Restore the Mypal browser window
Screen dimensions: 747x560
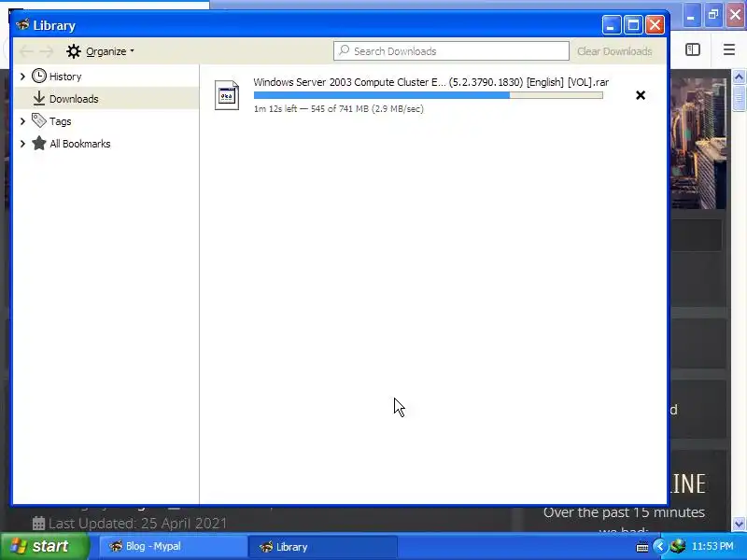coord(713,16)
